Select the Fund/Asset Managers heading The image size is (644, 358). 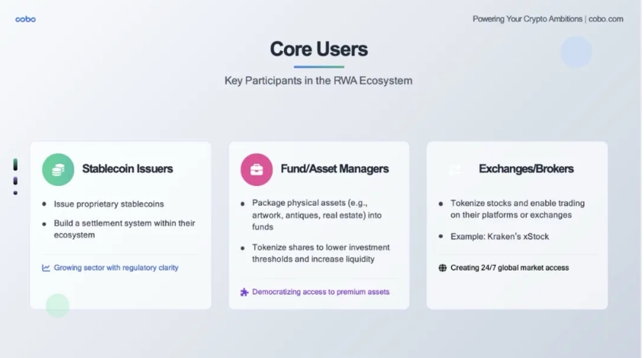pos(335,168)
